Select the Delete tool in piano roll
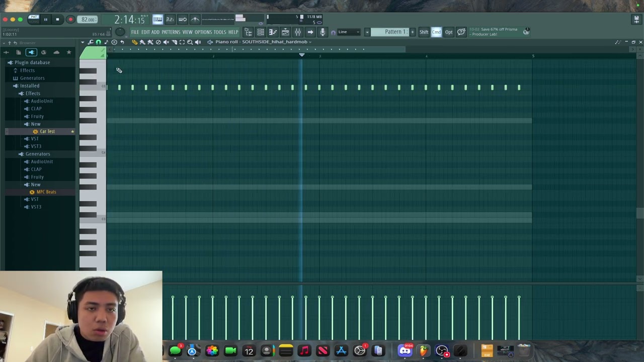This screenshot has height=362, width=644. point(158,42)
